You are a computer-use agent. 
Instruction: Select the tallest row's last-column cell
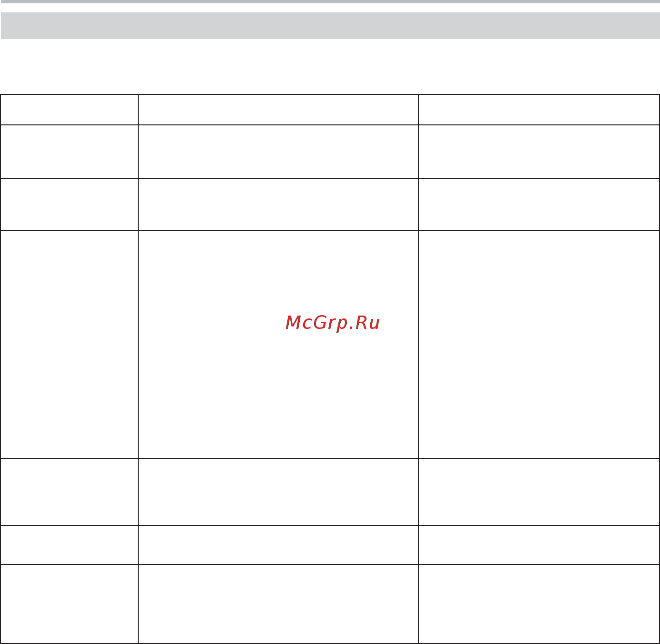pos(539,345)
